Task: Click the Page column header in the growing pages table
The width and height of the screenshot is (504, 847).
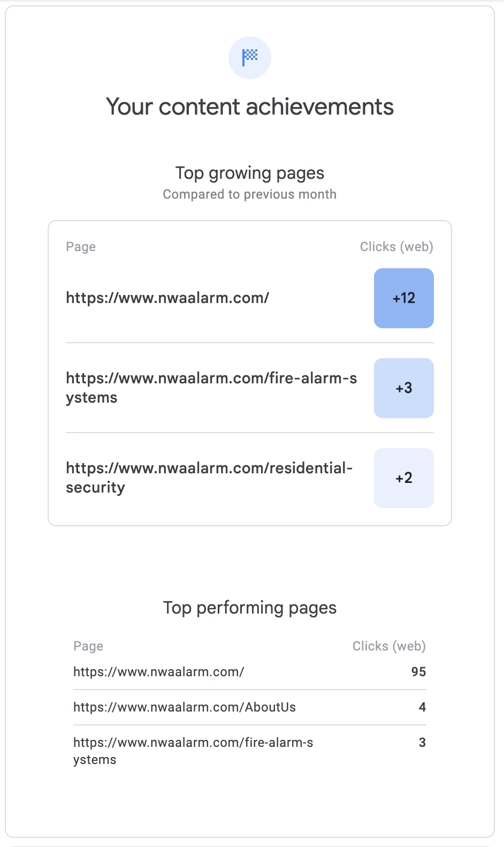Action: tap(81, 247)
